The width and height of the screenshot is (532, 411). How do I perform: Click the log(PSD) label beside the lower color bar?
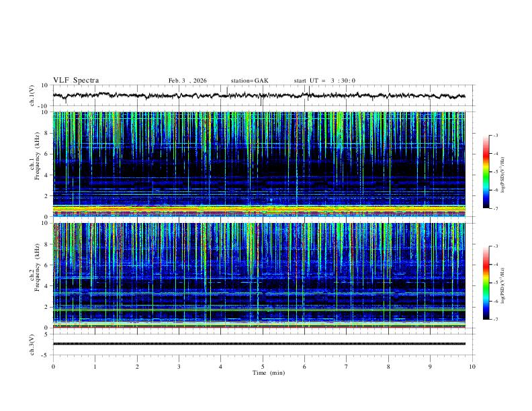click(503, 285)
